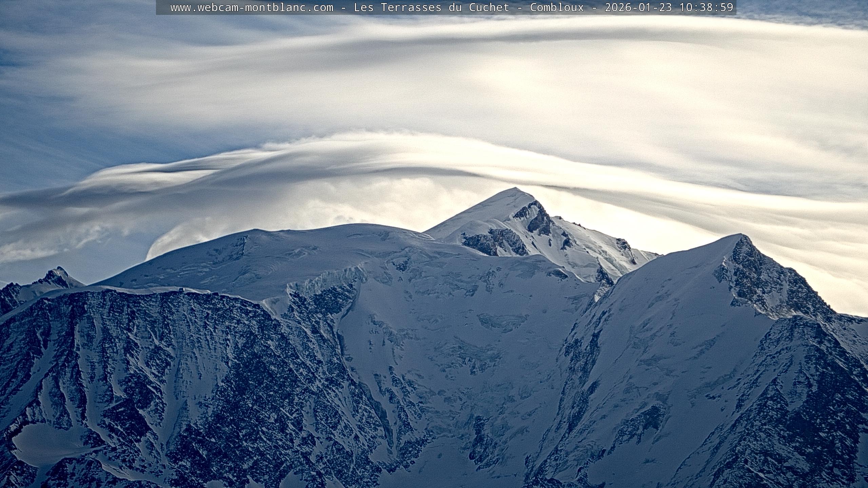Click the Combloux location text
This screenshot has width=868, height=488.
point(557,7)
